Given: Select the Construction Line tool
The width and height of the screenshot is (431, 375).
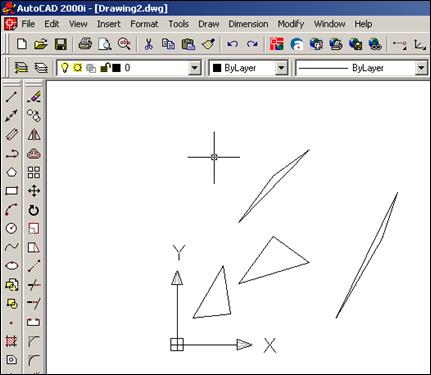Looking at the screenshot, I should (x=11, y=116).
